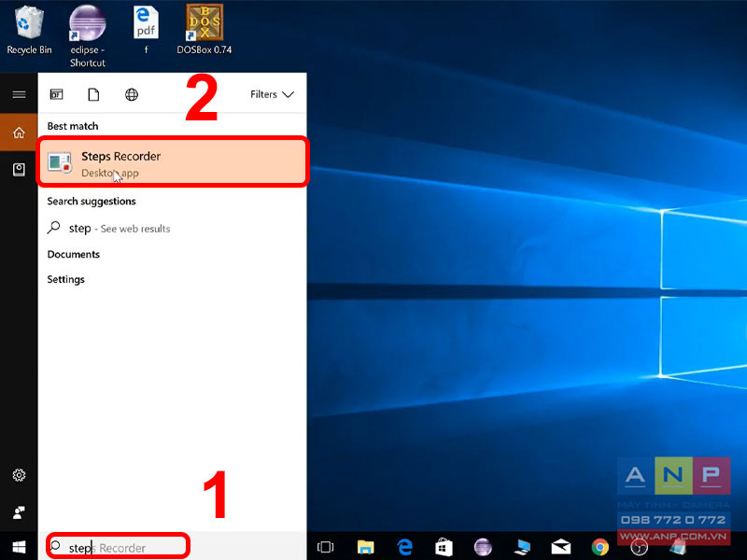747x560 pixels.
Task: Open Eclipse from the taskbar
Action: [x=483, y=547]
